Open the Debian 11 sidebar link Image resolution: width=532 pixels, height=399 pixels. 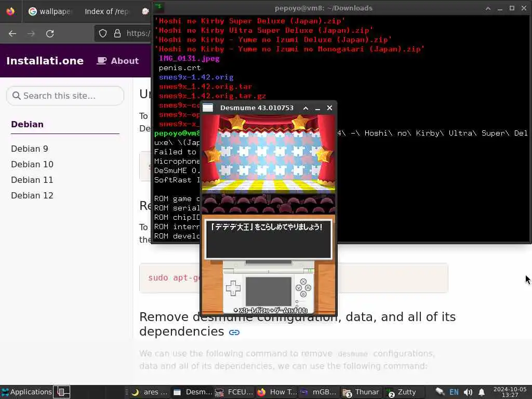pyautogui.click(x=32, y=180)
